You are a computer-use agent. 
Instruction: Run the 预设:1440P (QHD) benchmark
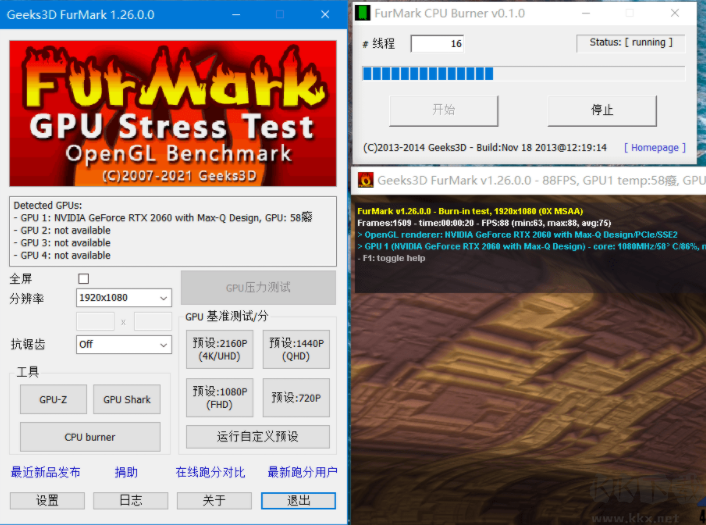(296, 349)
